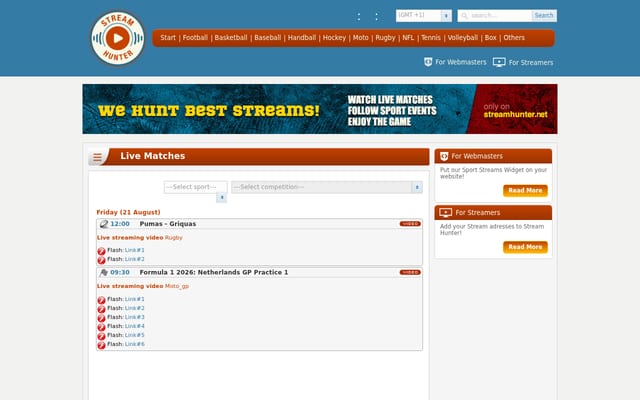Open Link#1 under Formula 1 Practice 1
This screenshot has width=640, height=400.
[135, 299]
